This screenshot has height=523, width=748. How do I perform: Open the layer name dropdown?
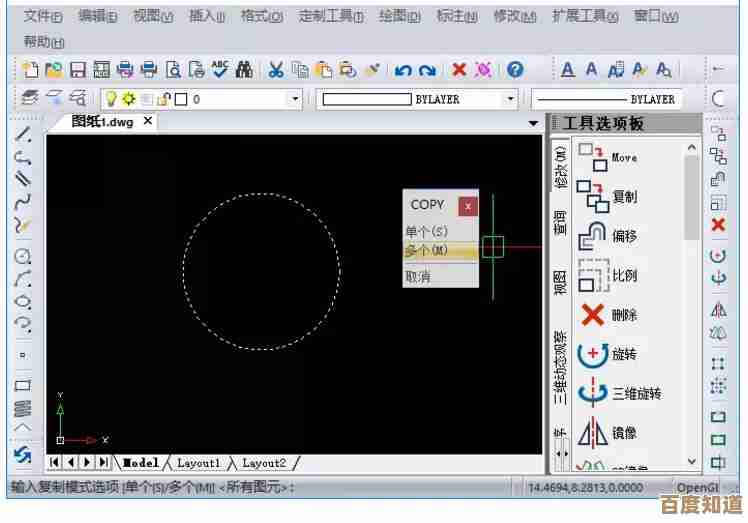pyautogui.click(x=295, y=99)
